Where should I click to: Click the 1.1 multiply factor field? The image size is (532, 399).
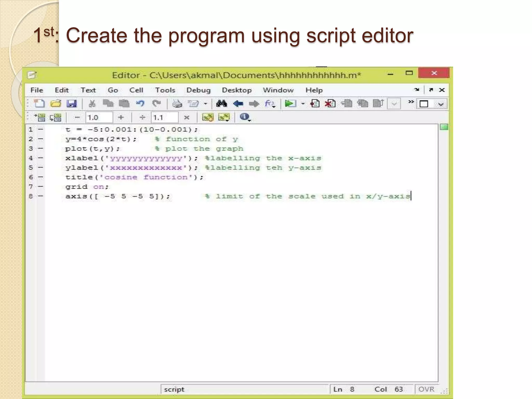pos(165,117)
